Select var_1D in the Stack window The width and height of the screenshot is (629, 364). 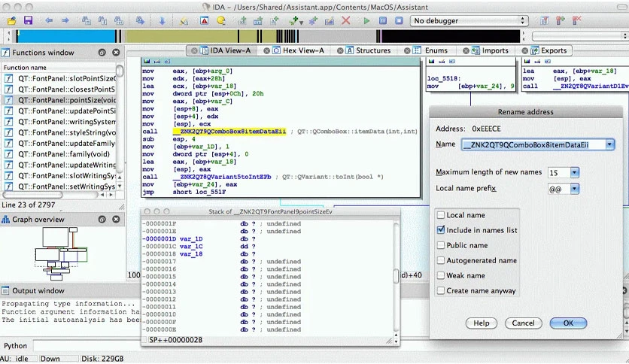click(x=191, y=239)
